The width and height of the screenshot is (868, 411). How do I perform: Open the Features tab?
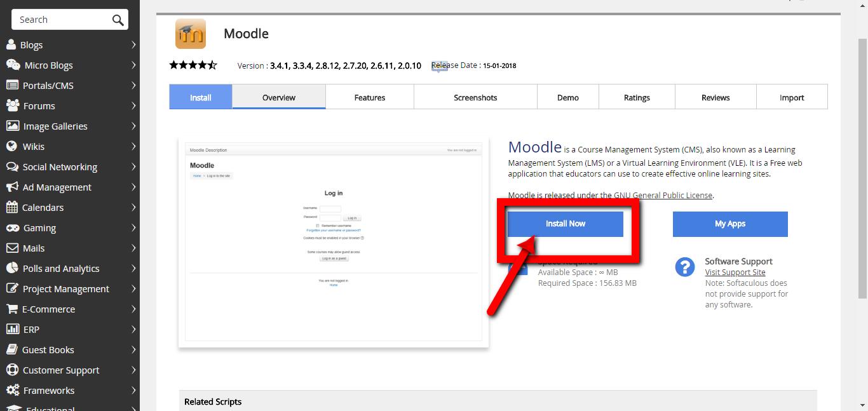click(370, 97)
